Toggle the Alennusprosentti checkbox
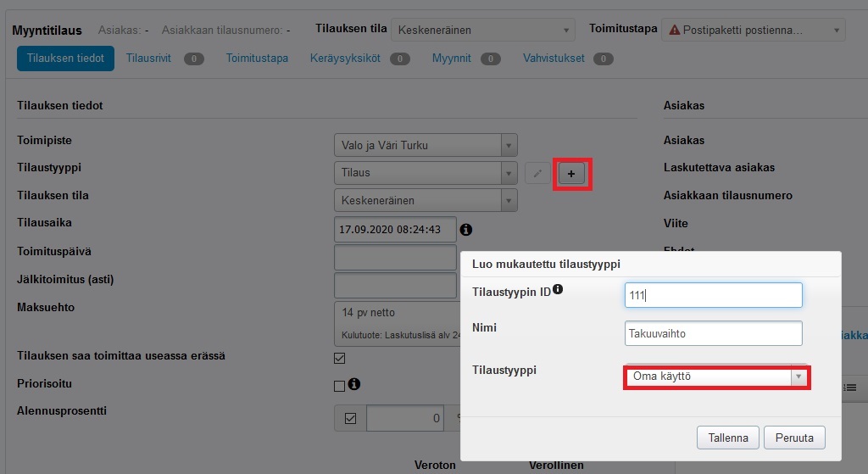Image resolution: width=868 pixels, height=474 pixels. pyautogui.click(x=350, y=418)
